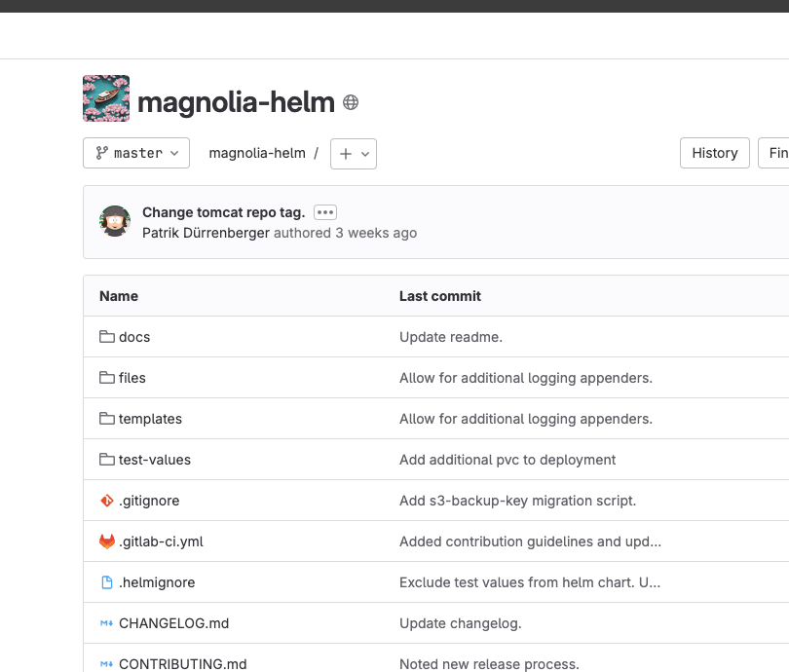Click the .gitlab-ci.yml GitLab icon
The height and width of the screenshot is (672, 789).
[107, 541]
